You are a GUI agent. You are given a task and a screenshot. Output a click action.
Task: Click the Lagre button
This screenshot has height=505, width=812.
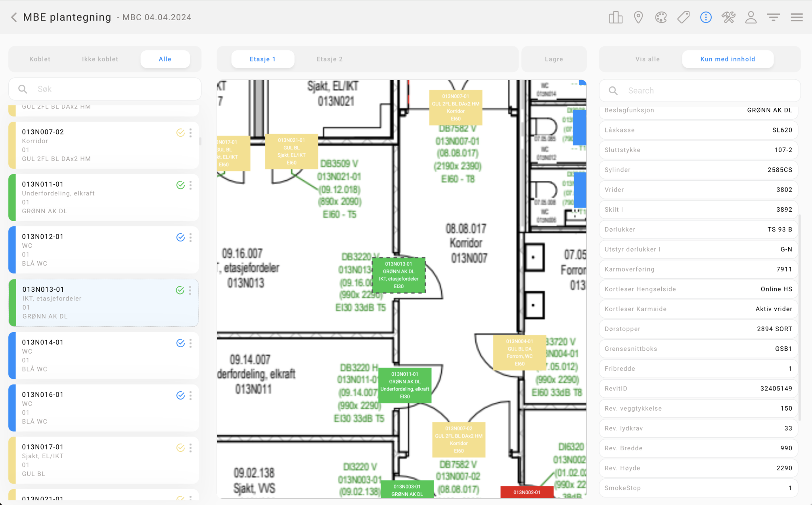pos(554,59)
